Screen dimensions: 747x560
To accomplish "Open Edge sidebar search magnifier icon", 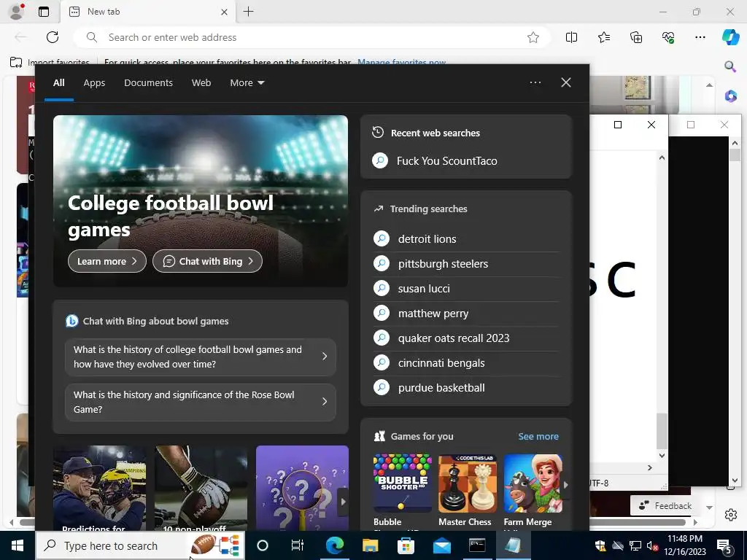I will pyautogui.click(x=729, y=66).
